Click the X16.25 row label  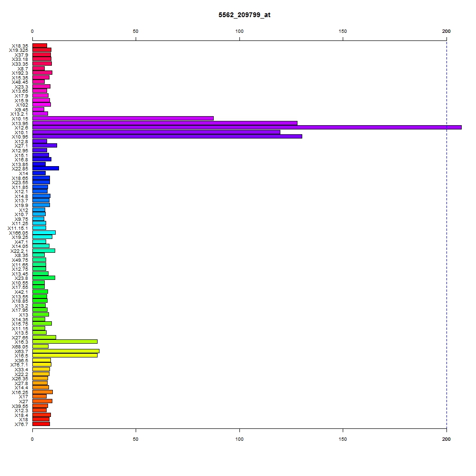point(20,393)
